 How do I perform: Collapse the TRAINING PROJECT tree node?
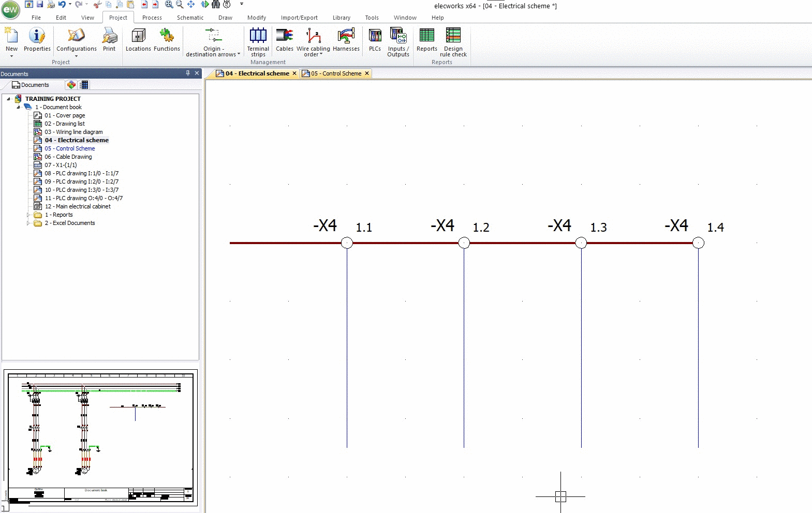coord(9,99)
